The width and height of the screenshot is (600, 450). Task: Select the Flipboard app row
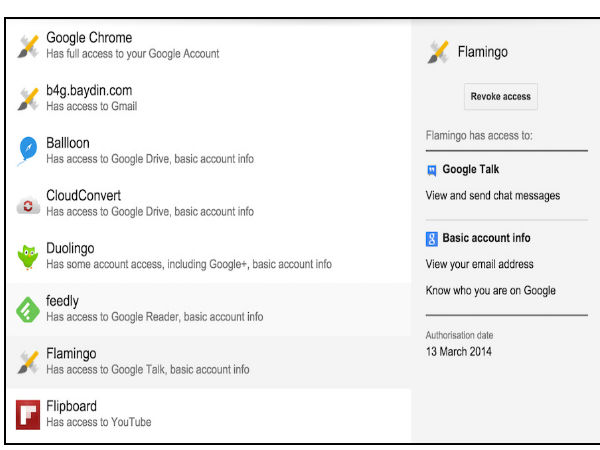tap(200, 414)
